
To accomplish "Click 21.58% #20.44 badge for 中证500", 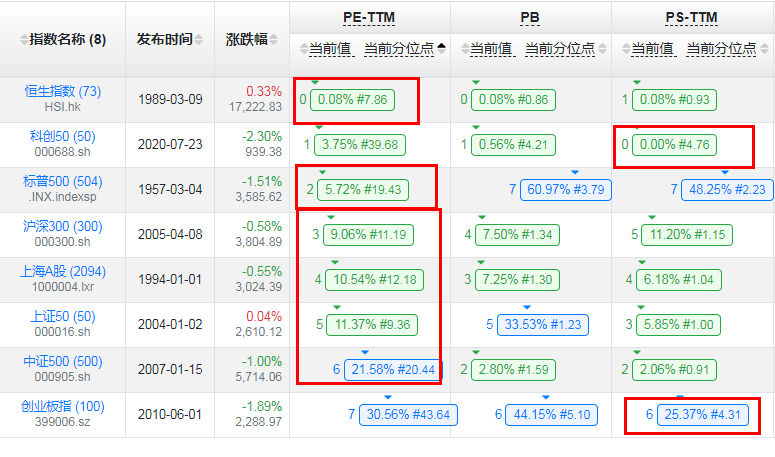I will 393,370.
